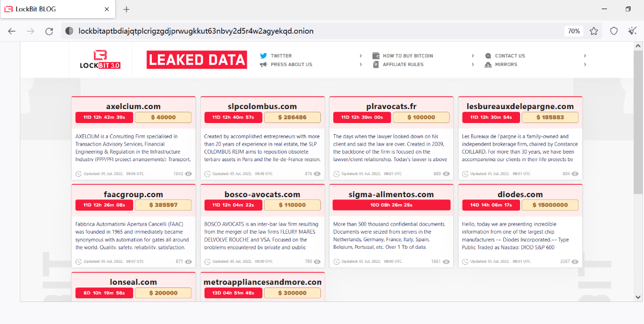Click the browser back arrow
This screenshot has width=644, height=324.
pyautogui.click(x=12, y=31)
